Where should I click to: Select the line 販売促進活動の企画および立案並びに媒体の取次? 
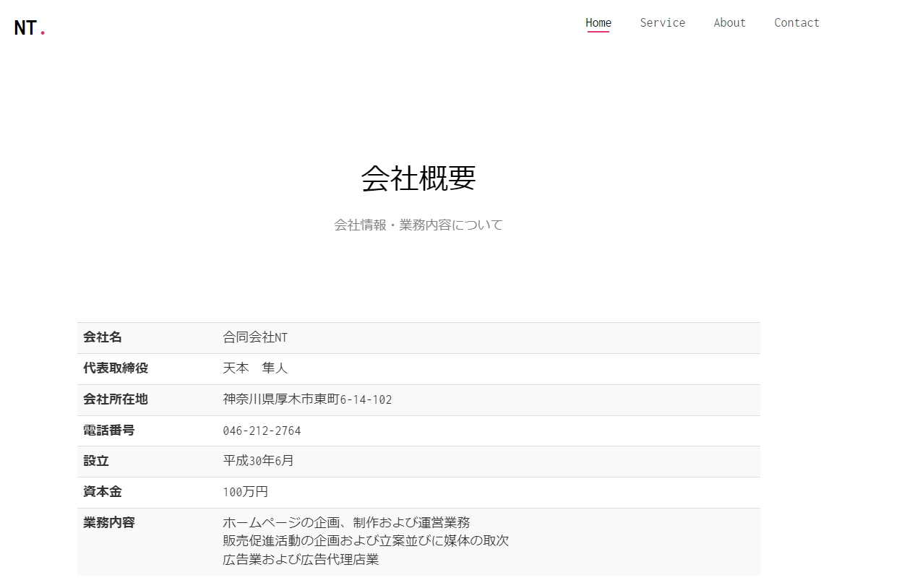(x=366, y=540)
